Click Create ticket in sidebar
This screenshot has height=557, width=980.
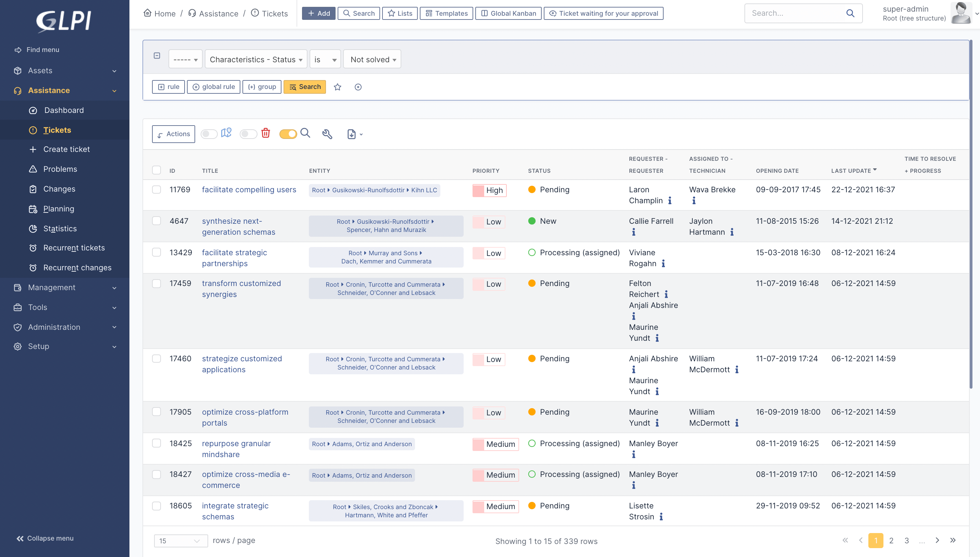coord(67,149)
